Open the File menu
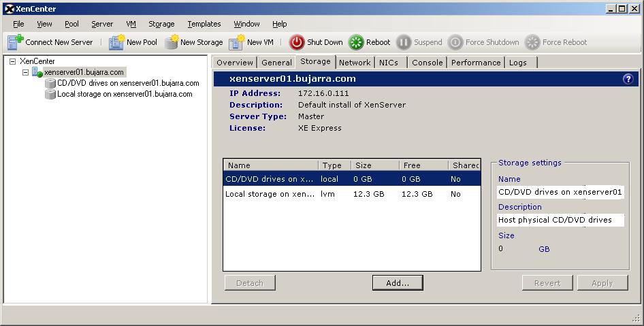Screen dimensions: 644x326 tap(18, 24)
